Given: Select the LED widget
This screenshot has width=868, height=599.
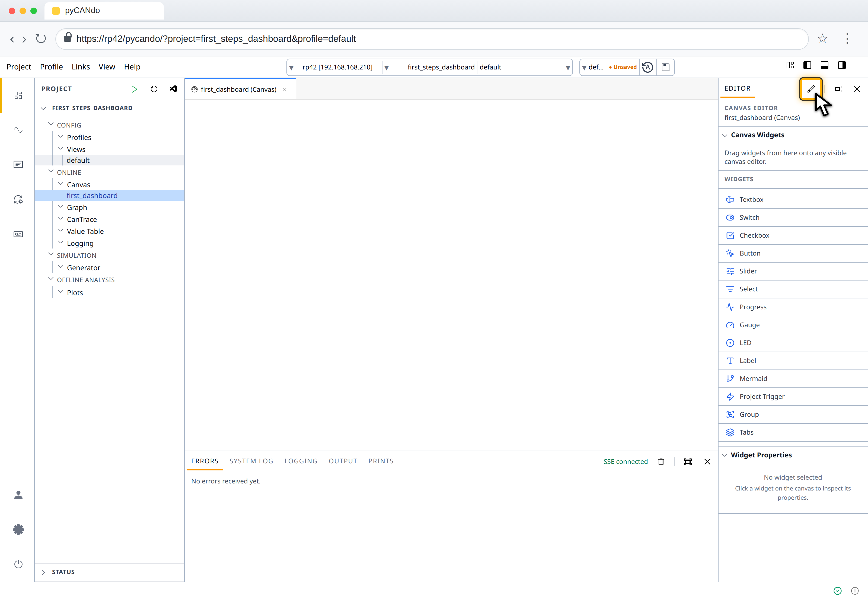Looking at the screenshot, I should [x=793, y=343].
